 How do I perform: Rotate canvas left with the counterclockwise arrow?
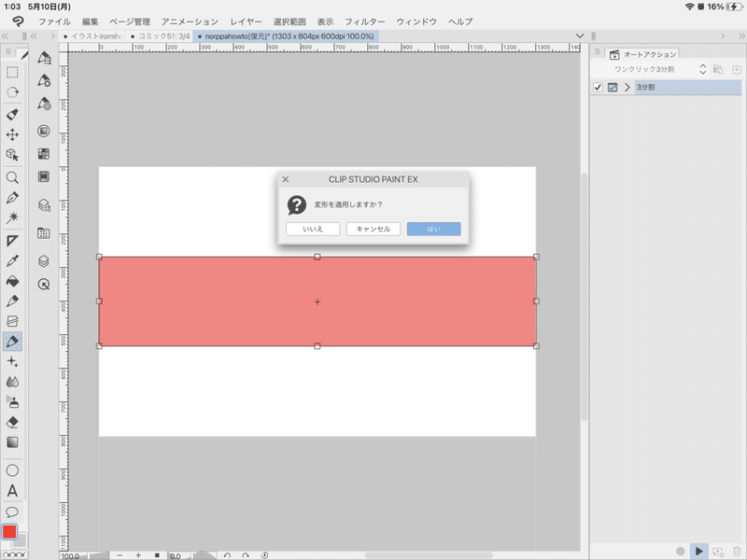click(x=227, y=555)
